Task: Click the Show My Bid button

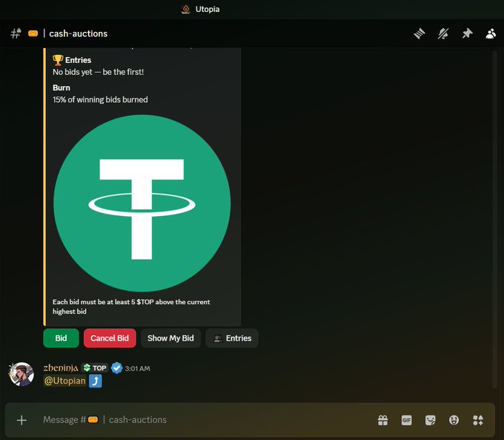Action: point(170,338)
